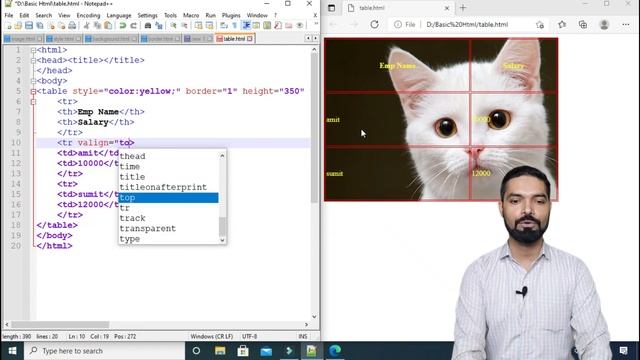Click the Copy icon in toolbar

click(x=97, y=26)
